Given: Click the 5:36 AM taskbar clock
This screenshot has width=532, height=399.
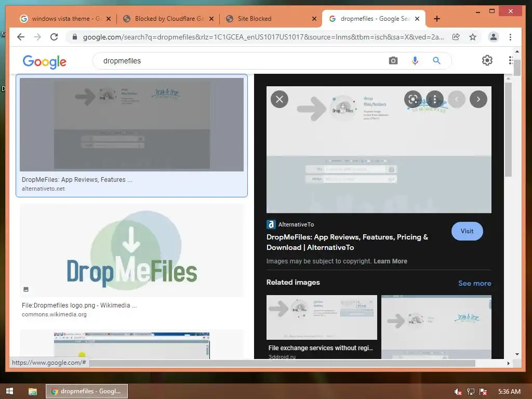Looking at the screenshot, I should (509, 392).
